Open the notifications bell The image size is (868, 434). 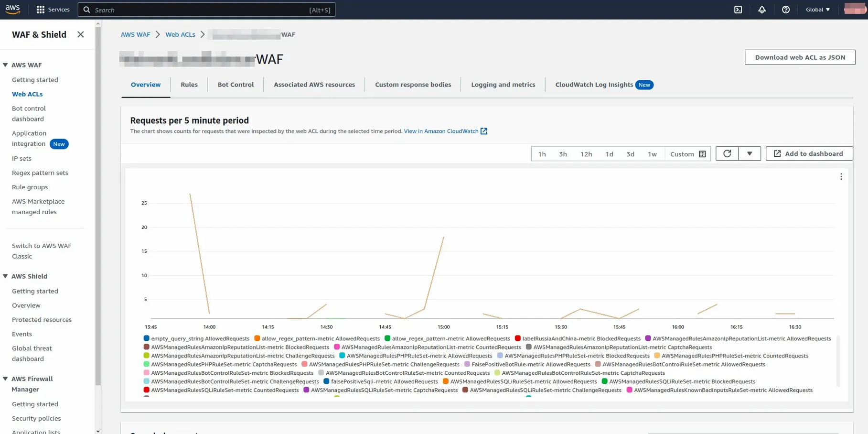pyautogui.click(x=762, y=10)
